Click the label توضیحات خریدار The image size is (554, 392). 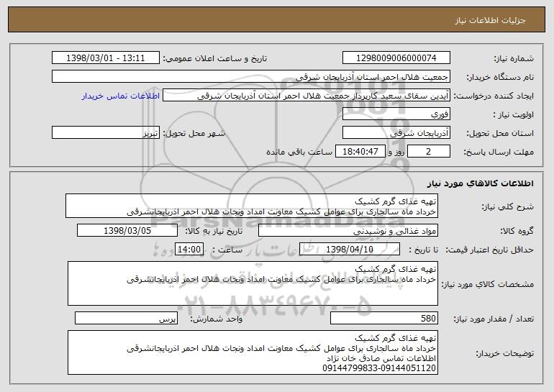click(505, 353)
